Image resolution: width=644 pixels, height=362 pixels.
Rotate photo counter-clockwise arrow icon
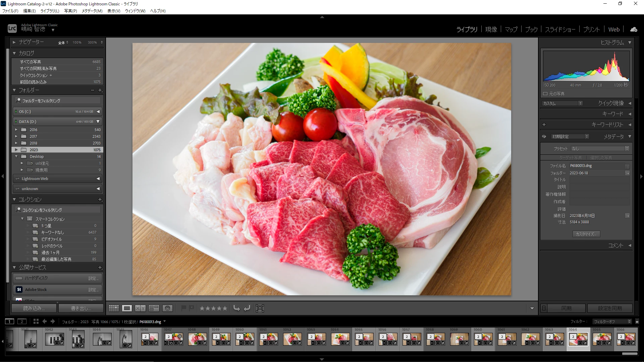[236, 308]
